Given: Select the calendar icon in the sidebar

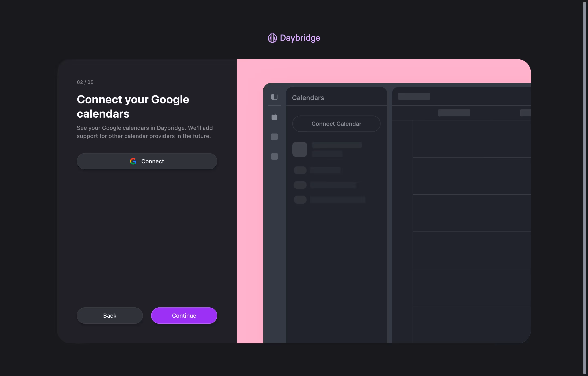Looking at the screenshot, I should (274, 117).
